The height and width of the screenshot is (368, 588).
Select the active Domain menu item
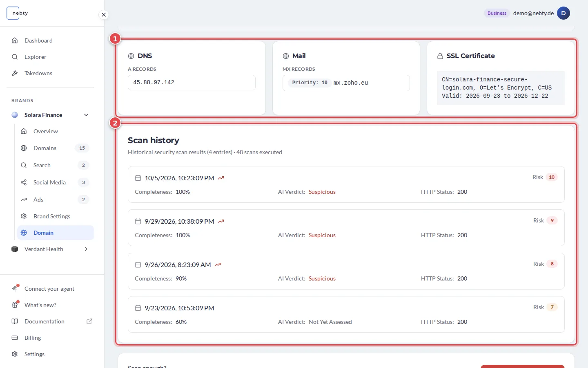click(55, 233)
